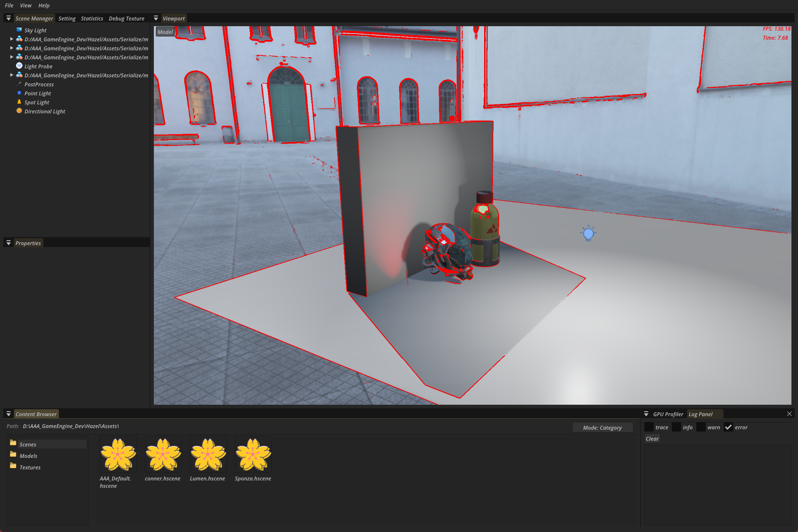Open the Textures folder icon
Viewport: 798px width, 532px height.
pyautogui.click(x=13, y=467)
